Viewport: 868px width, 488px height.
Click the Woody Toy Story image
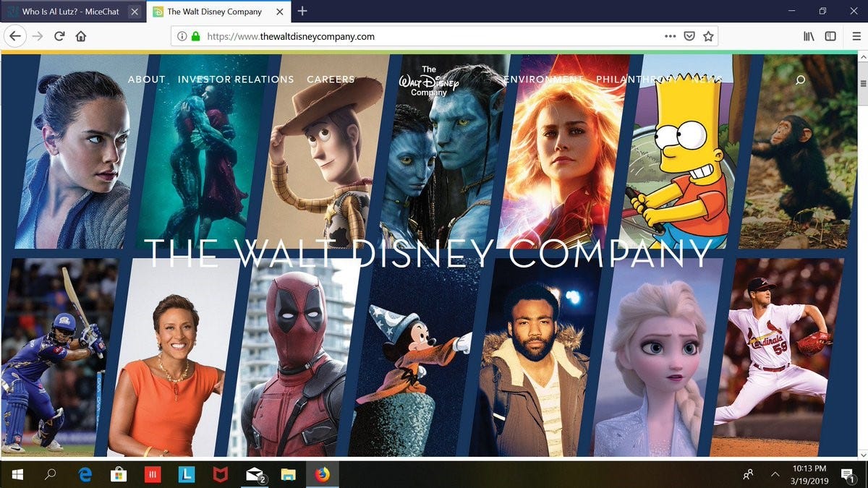323,151
